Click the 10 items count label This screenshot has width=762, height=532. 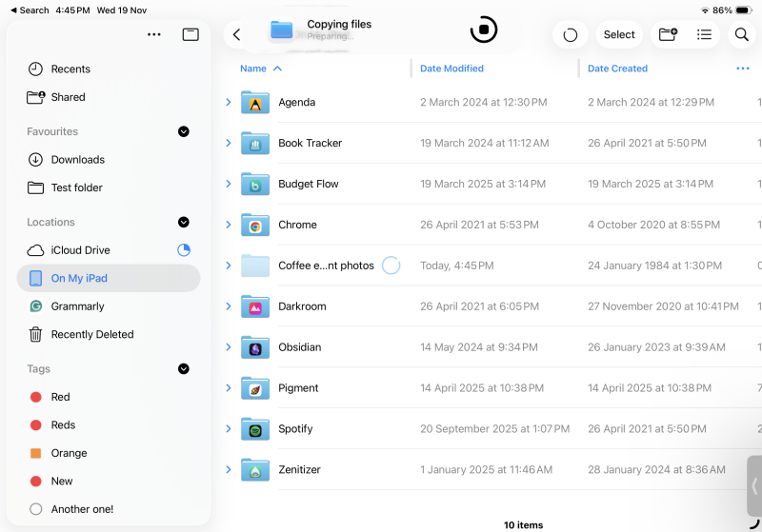point(523,524)
